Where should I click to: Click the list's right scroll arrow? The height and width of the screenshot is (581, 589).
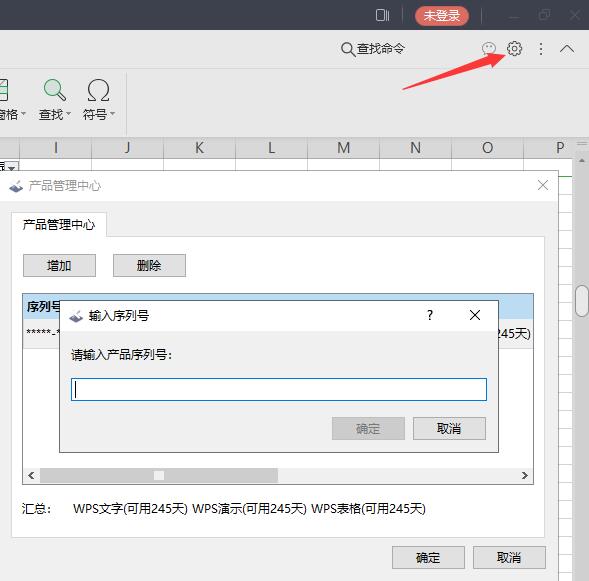525,475
